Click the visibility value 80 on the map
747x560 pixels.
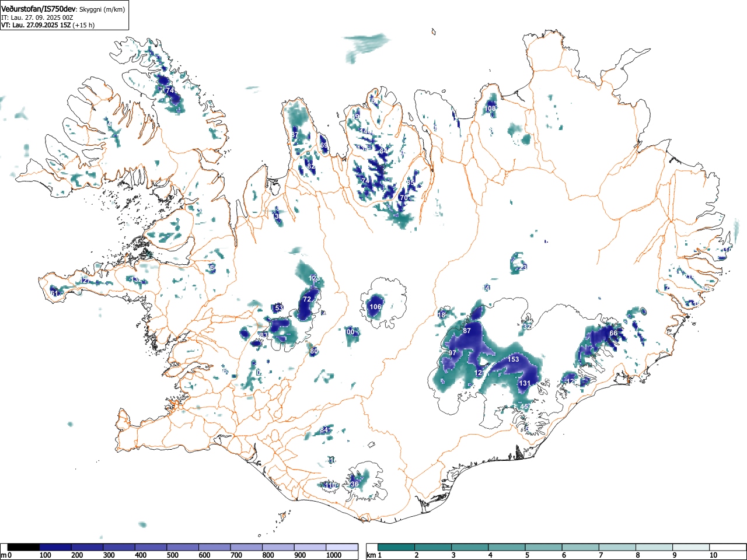pos(314,351)
